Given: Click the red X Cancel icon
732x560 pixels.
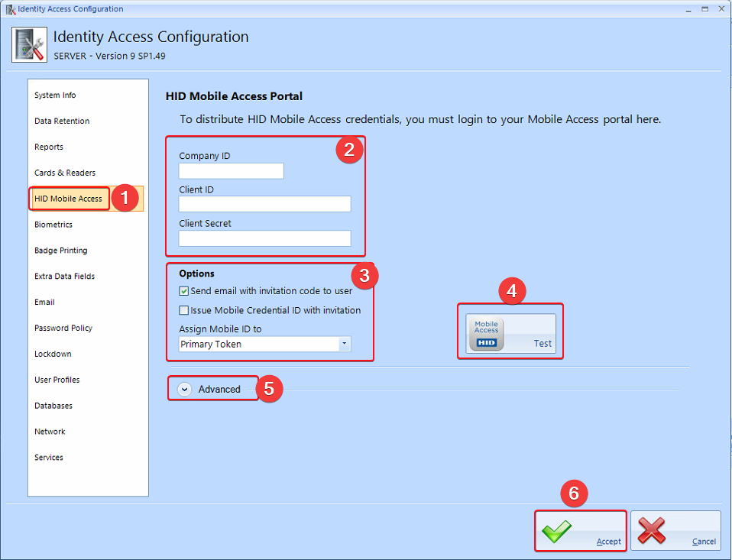Looking at the screenshot, I should (651, 531).
